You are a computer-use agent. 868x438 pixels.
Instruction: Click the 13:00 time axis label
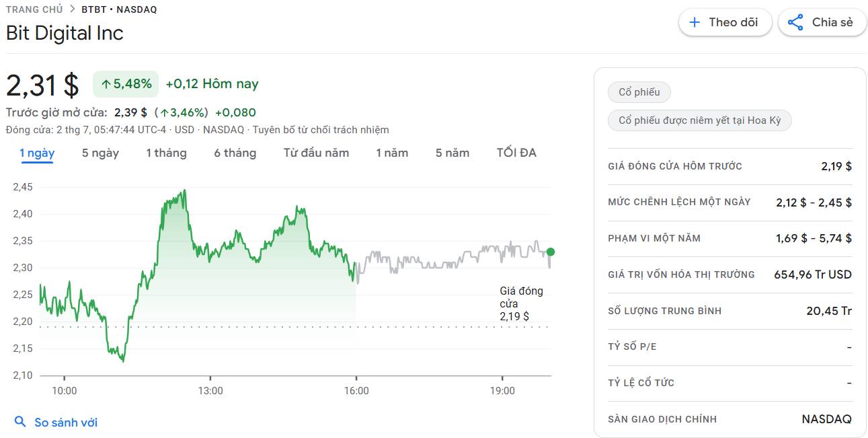[x=210, y=391]
